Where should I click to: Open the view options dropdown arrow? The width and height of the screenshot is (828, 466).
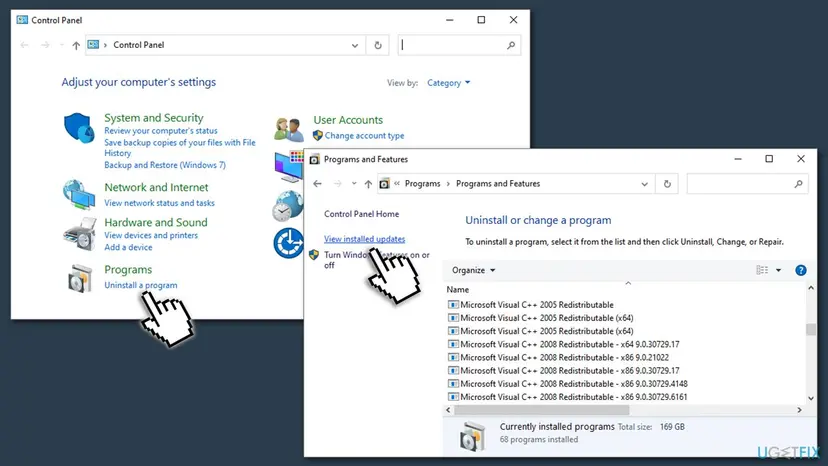click(x=778, y=270)
